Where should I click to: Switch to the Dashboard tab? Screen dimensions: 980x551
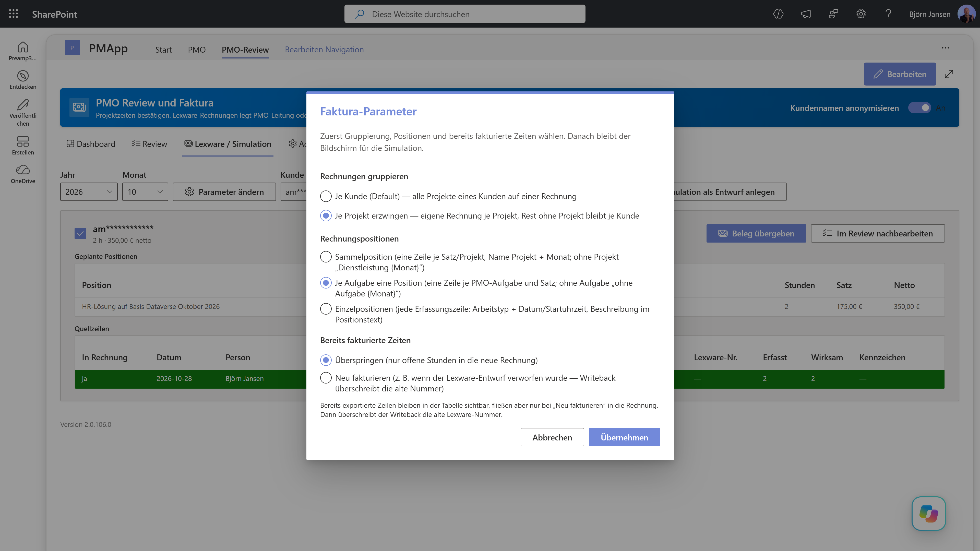[91, 144]
